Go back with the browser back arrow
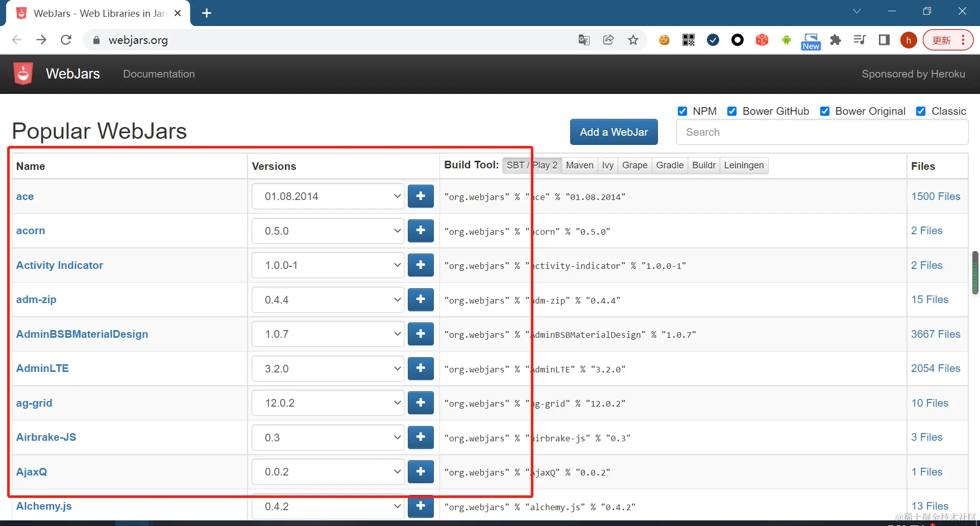 [x=17, y=40]
